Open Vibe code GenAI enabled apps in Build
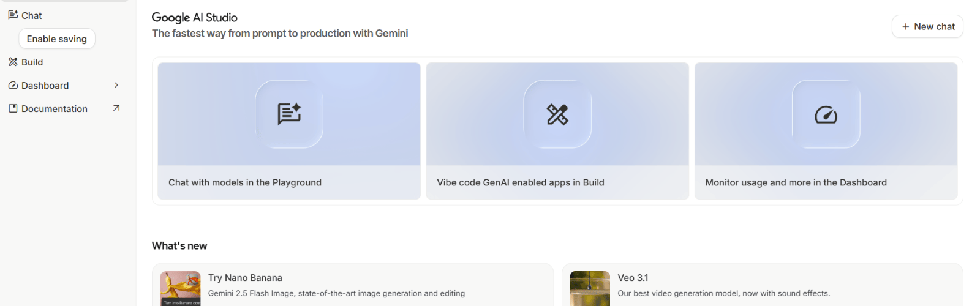Viewport: 980px width, 306px height. click(x=521, y=182)
